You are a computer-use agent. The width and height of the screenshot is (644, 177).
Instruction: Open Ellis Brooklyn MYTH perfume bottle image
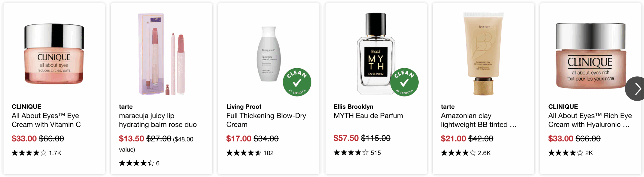(x=376, y=54)
